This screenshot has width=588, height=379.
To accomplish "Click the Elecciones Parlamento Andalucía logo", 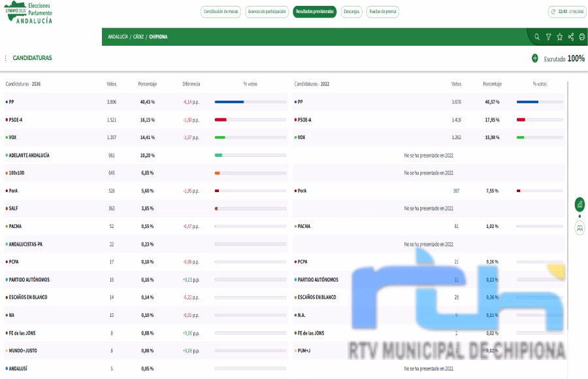I will [x=29, y=13].
